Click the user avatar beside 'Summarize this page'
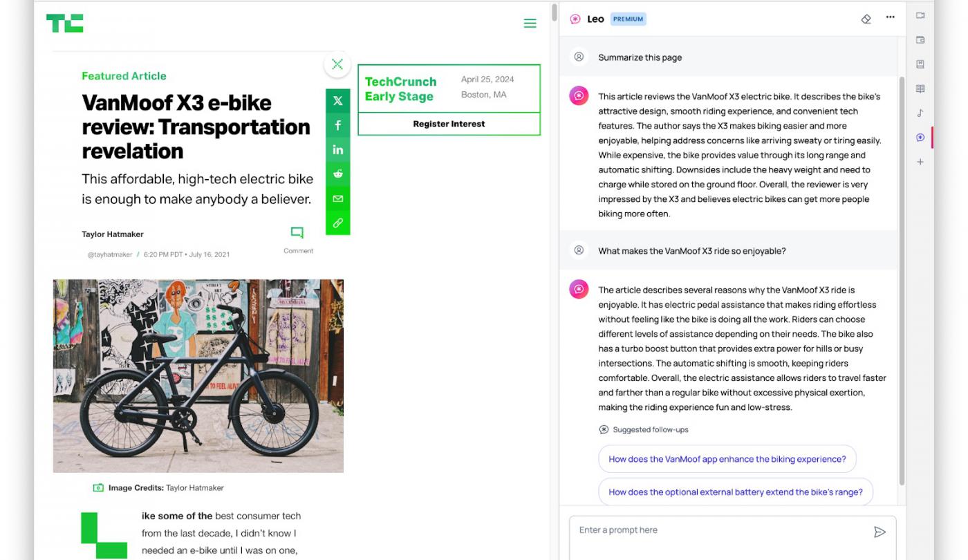 click(579, 57)
